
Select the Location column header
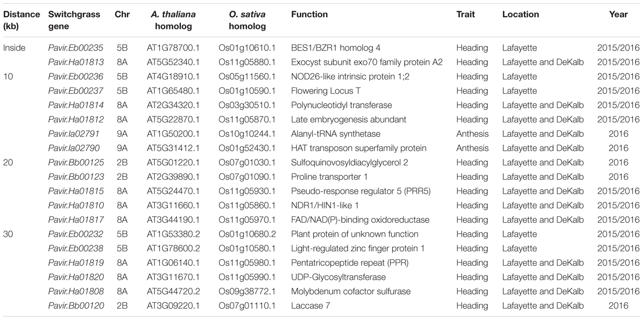pos(521,14)
